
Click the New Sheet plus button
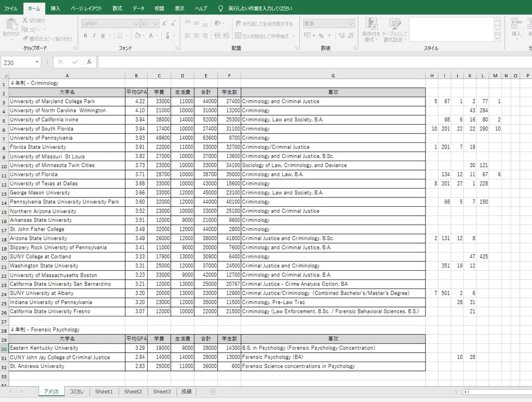click(212, 391)
